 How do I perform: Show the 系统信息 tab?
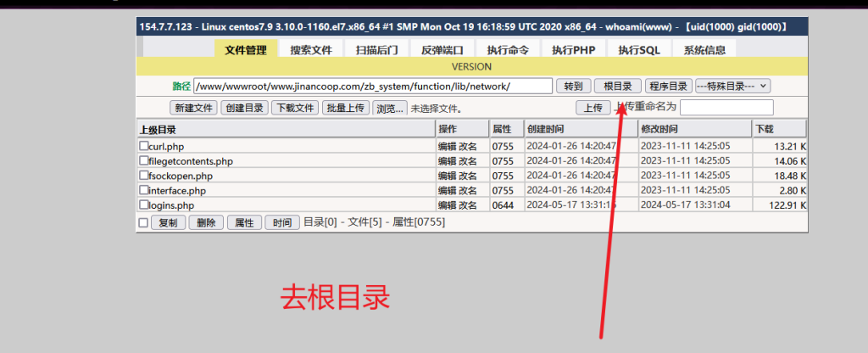coord(704,50)
